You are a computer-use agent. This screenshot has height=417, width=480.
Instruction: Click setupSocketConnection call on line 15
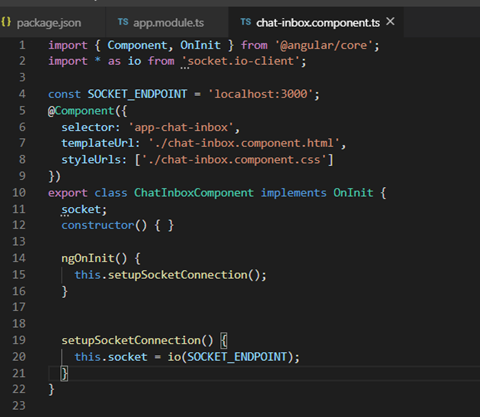(x=178, y=275)
